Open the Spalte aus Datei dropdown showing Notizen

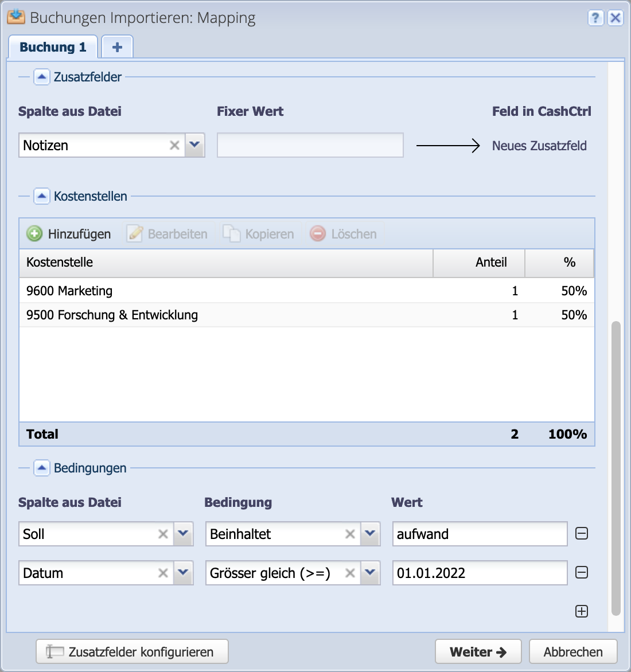[x=194, y=145]
